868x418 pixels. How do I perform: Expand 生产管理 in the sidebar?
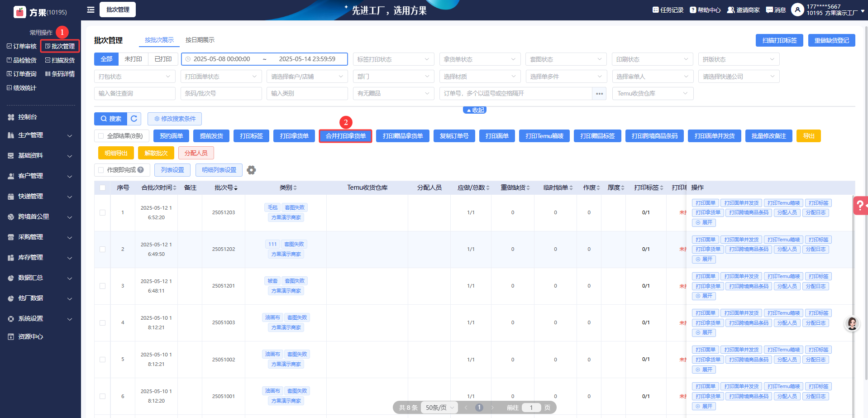tap(40, 135)
